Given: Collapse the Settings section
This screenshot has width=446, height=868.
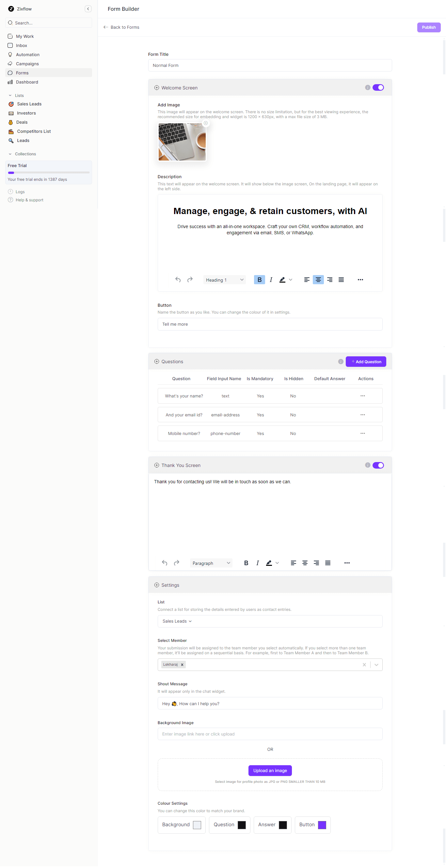Looking at the screenshot, I should click(x=157, y=585).
